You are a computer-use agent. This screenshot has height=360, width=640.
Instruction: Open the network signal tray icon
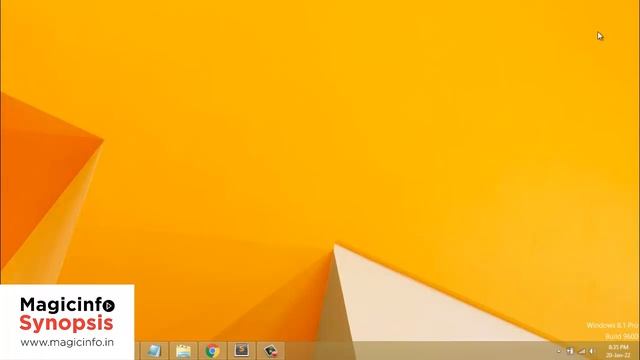pyautogui.click(x=582, y=351)
